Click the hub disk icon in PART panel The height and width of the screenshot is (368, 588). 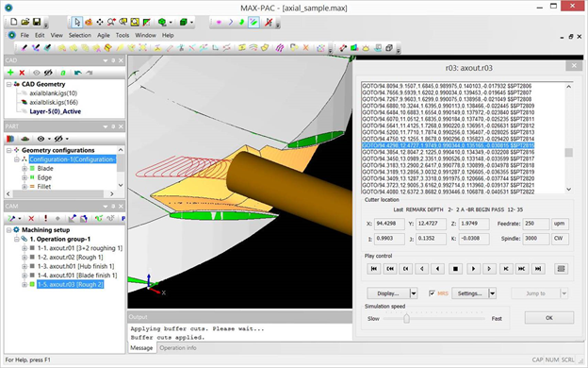[24, 139]
